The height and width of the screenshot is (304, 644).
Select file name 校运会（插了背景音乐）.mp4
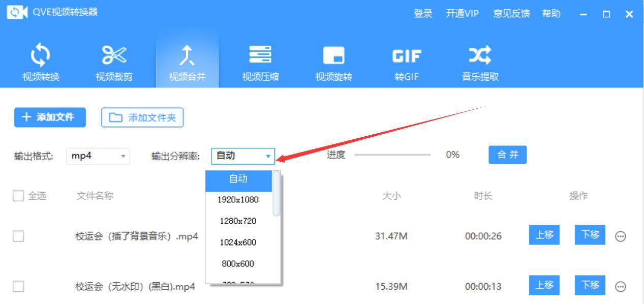[136, 236]
